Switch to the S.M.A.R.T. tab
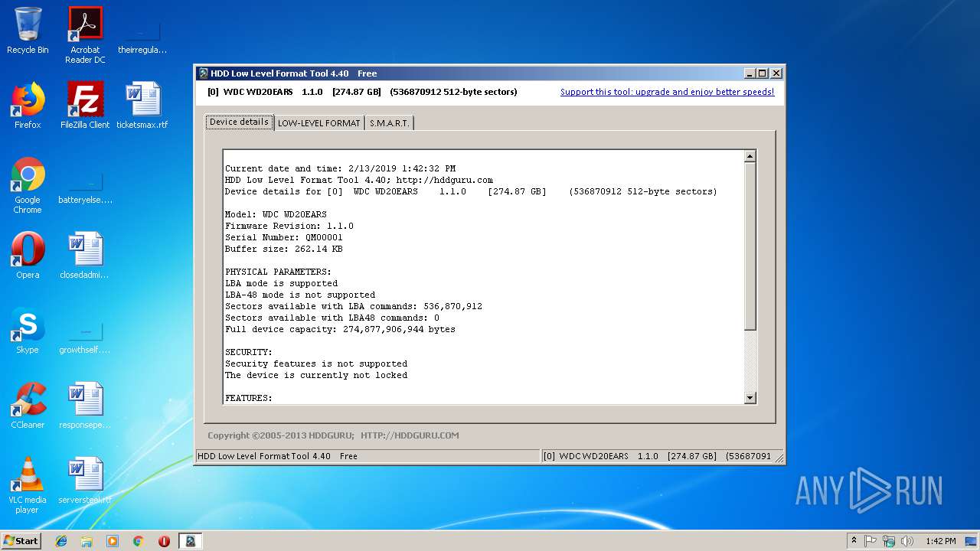This screenshot has width=980, height=551. tap(390, 123)
